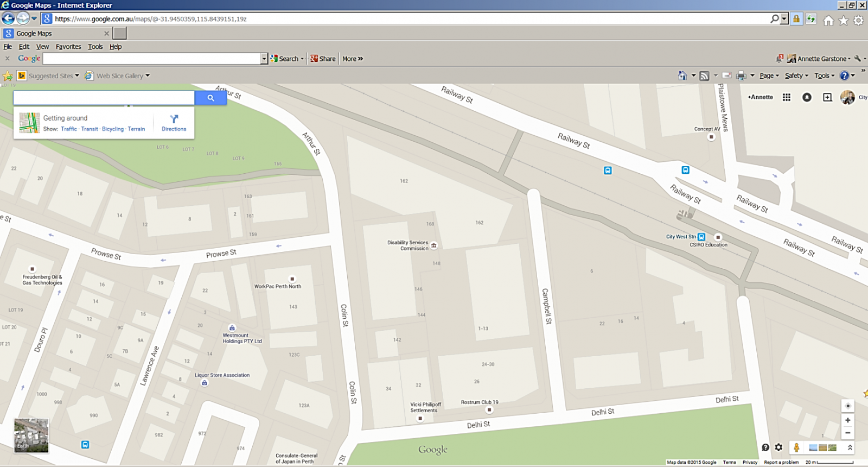Go back with the browser back button

(x=8, y=18)
